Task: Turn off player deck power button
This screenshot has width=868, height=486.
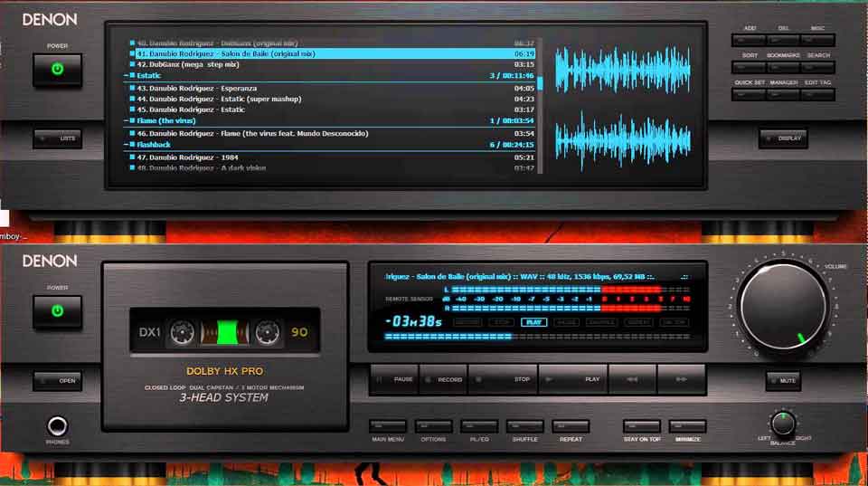Action: tap(58, 311)
